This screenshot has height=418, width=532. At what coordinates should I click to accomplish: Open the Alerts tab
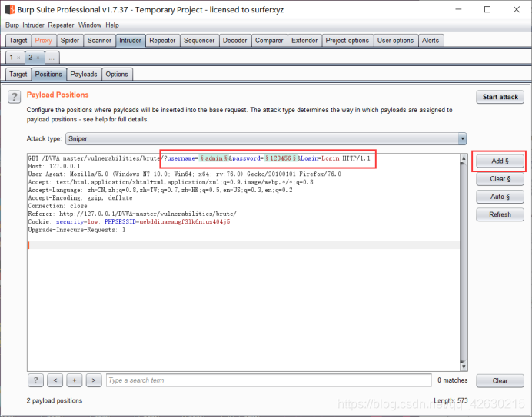click(x=431, y=41)
